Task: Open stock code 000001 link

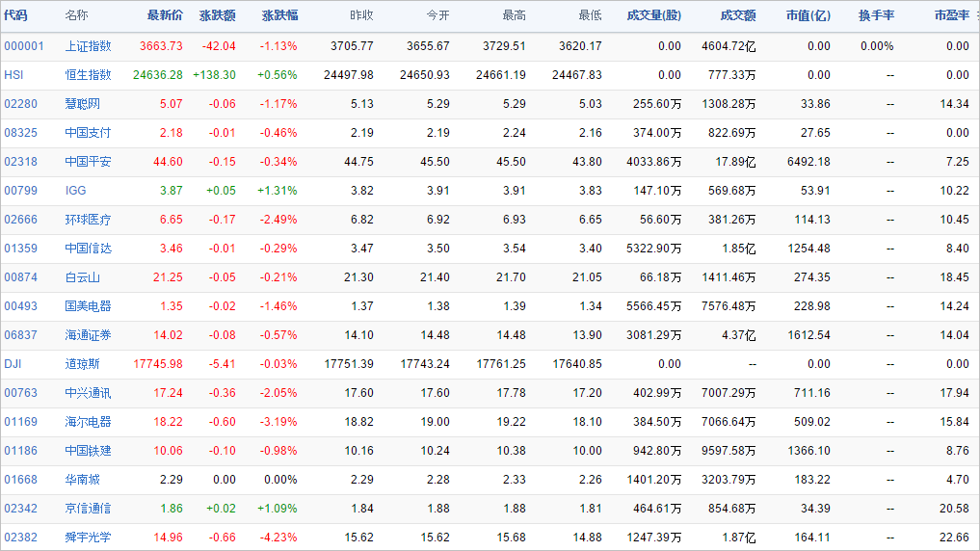Action: tap(24, 46)
